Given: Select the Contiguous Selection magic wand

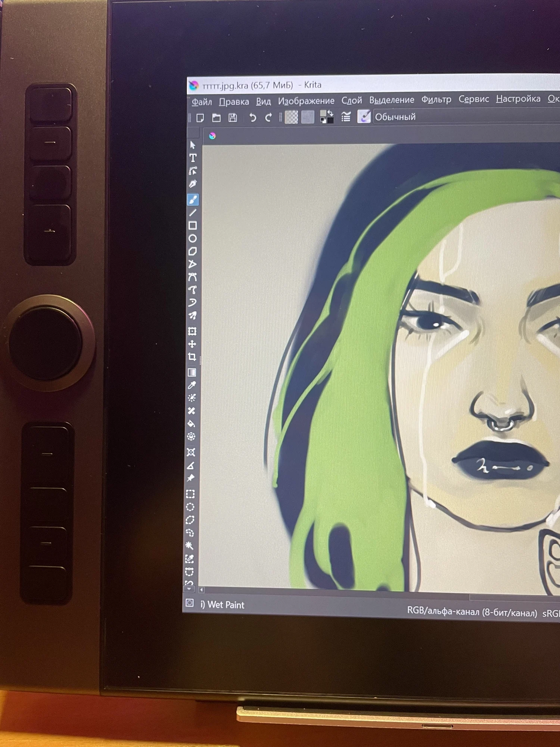Looking at the screenshot, I should coord(190,546).
